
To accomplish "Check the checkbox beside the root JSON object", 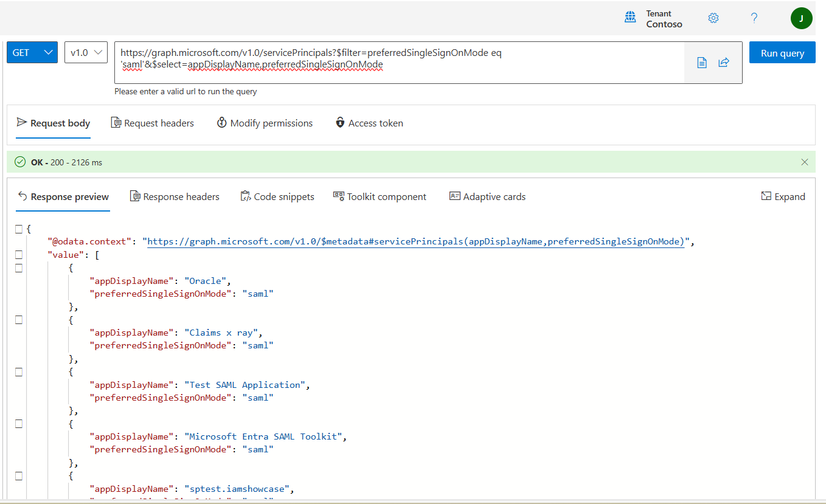I will 18,229.
